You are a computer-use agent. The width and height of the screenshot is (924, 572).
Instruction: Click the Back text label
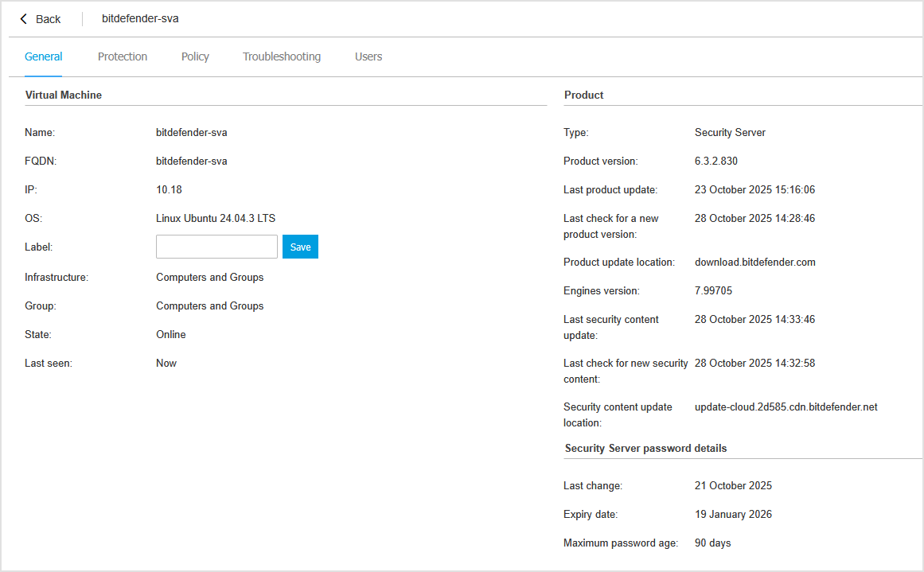[47, 18]
